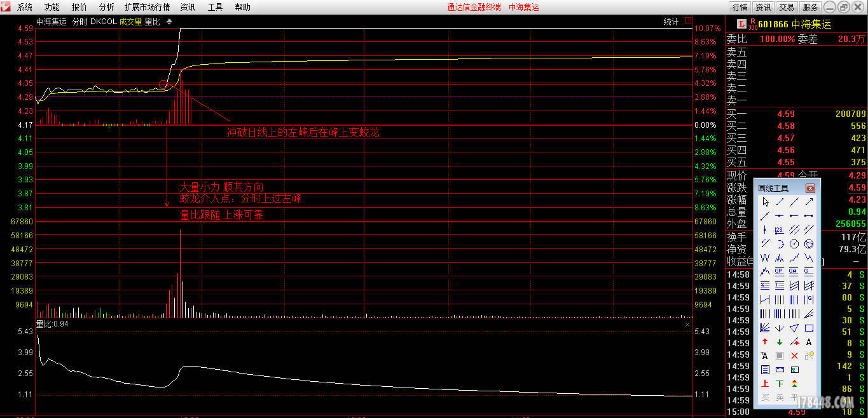This screenshot has height=418, width=868.
Task: Click the up/down switcher arrow after 量比
Action: [x=169, y=22]
